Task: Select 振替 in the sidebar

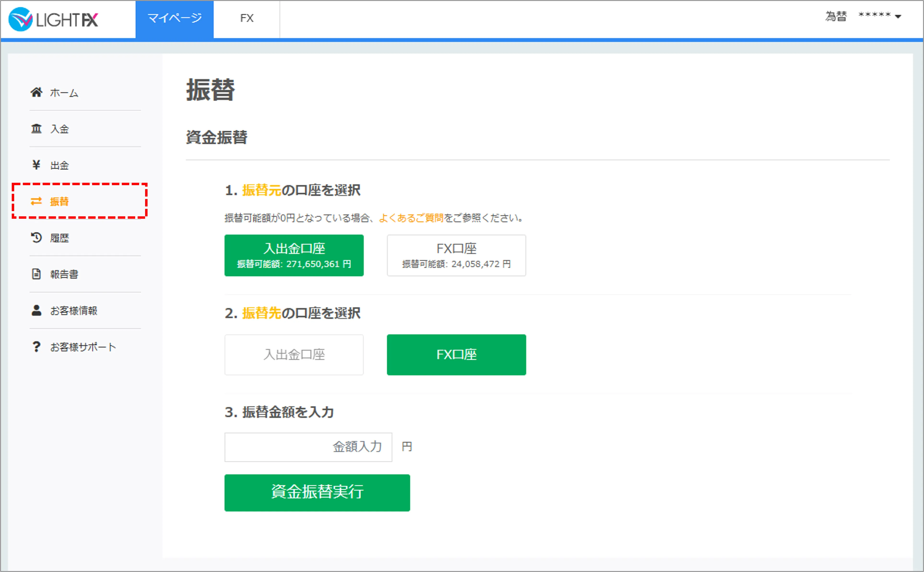Action: 59,202
